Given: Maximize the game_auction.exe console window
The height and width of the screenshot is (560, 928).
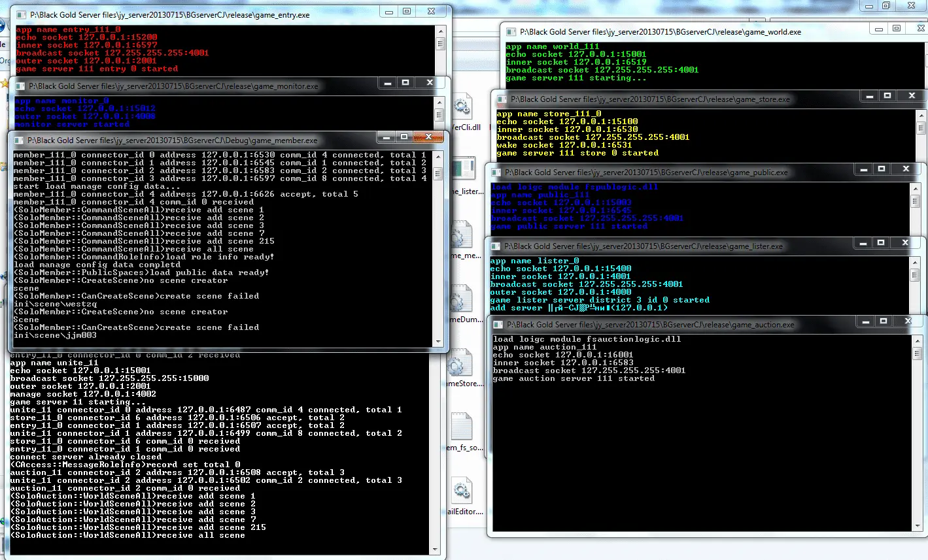Looking at the screenshot, I should coord(884,321).
